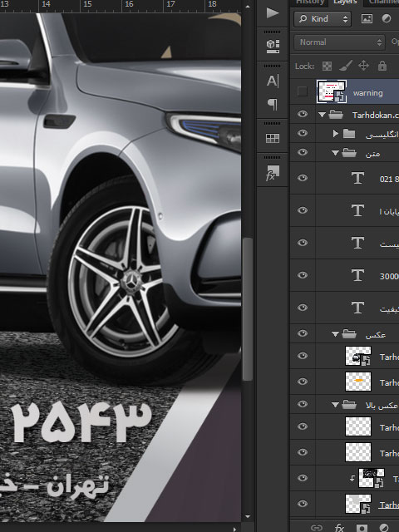Image resolution: width=399 pixels, height=532 pixels.
Task: Open the Normal blend mode dropdown
Action: click(x=339, y=42)
